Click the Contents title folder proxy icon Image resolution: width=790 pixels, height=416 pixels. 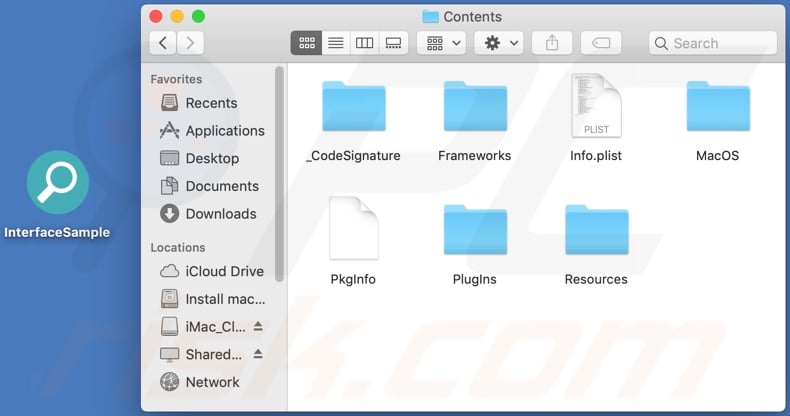pos(430,17)
